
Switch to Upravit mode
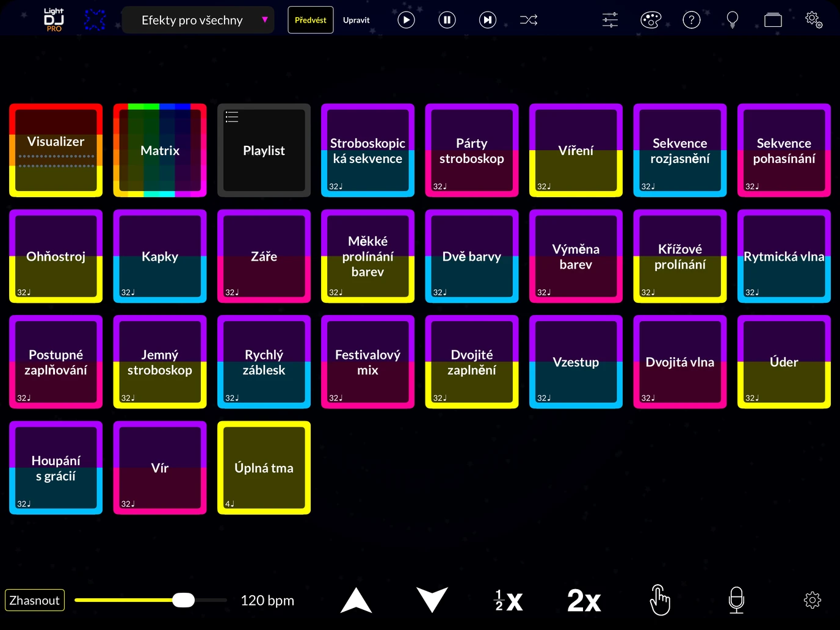357,20
